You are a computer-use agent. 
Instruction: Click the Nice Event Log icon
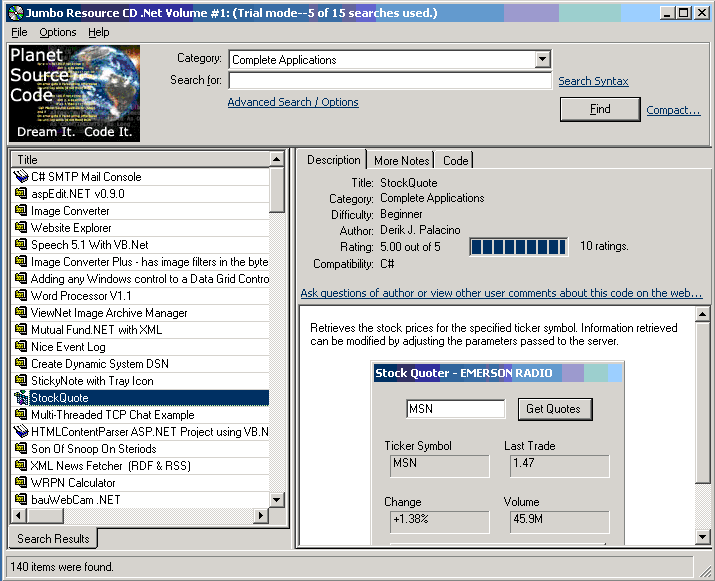click(21, 347)
